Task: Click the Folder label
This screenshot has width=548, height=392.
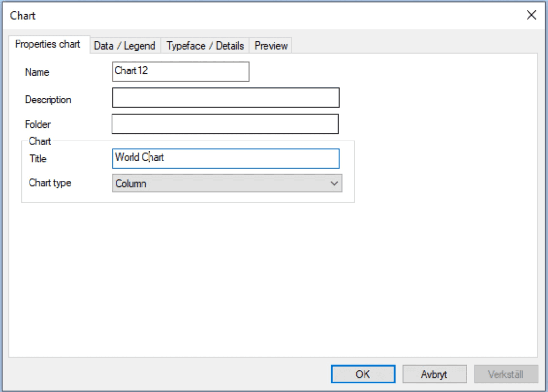Action: click(x=38, y=124)
